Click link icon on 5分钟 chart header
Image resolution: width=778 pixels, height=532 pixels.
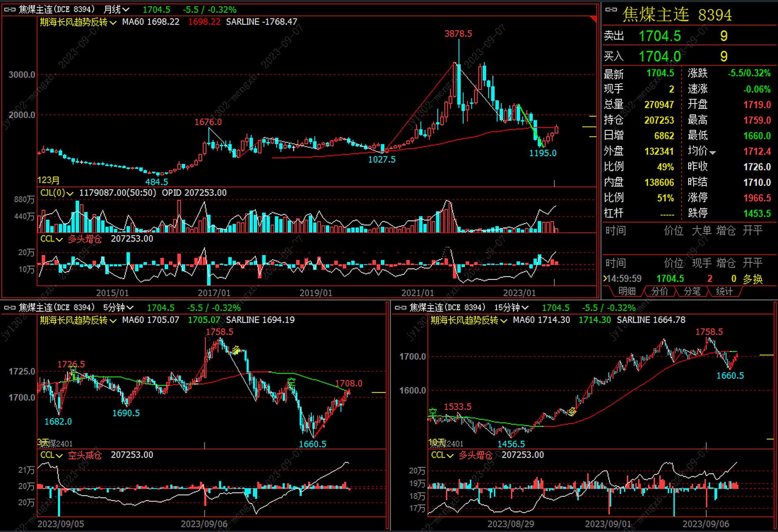point(10,308)
